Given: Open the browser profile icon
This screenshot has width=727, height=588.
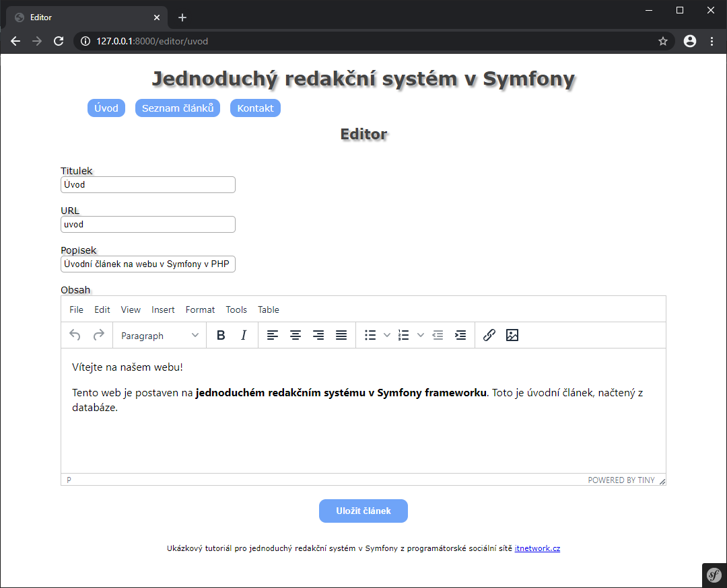Looking at the screenshot, I should (x=690, y=41).
